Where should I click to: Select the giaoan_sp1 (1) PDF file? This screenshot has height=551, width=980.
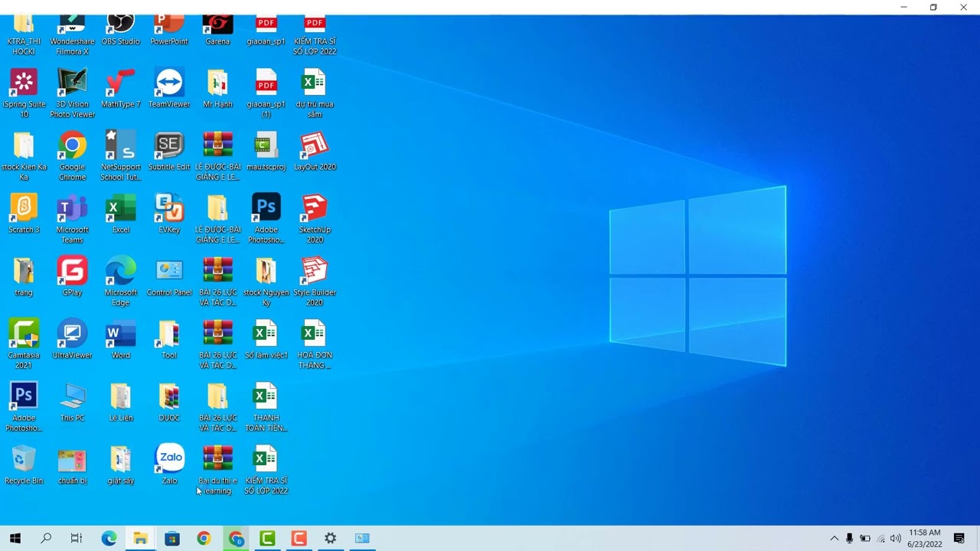(266, 93)
